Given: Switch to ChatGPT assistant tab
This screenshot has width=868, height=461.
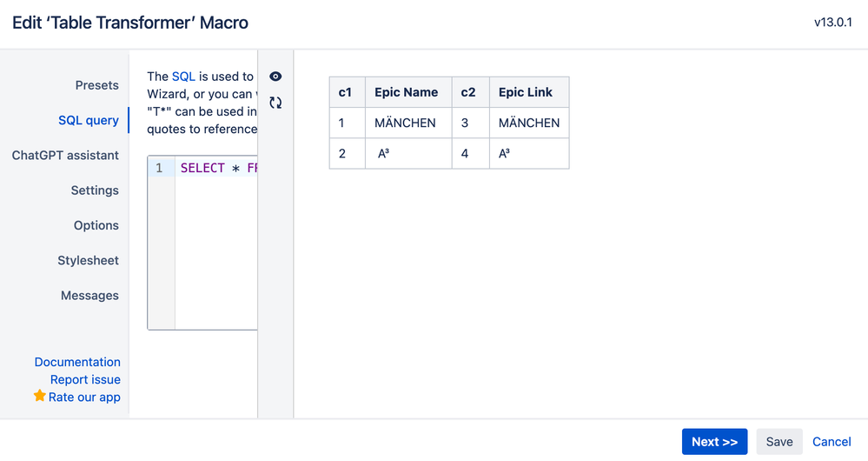Looking at the screenshot, I should tap(65, 155).
